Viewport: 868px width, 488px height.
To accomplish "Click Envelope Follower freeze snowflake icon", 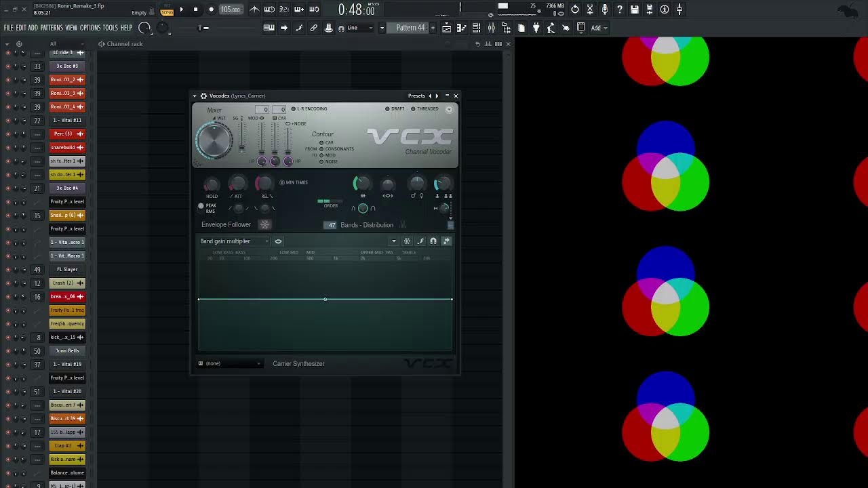I will click(265, 224).
